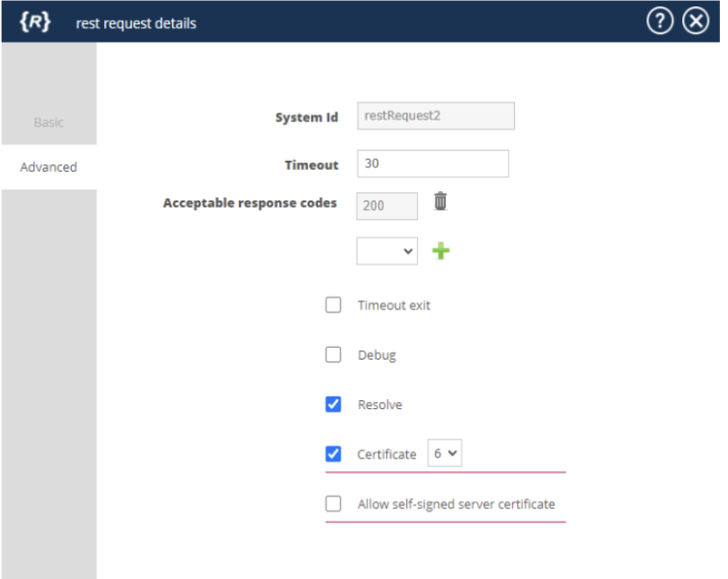This screenshot has height=579, width=728.
Task: Enable the Timeout exit checkbox
Action: point(333,305)
